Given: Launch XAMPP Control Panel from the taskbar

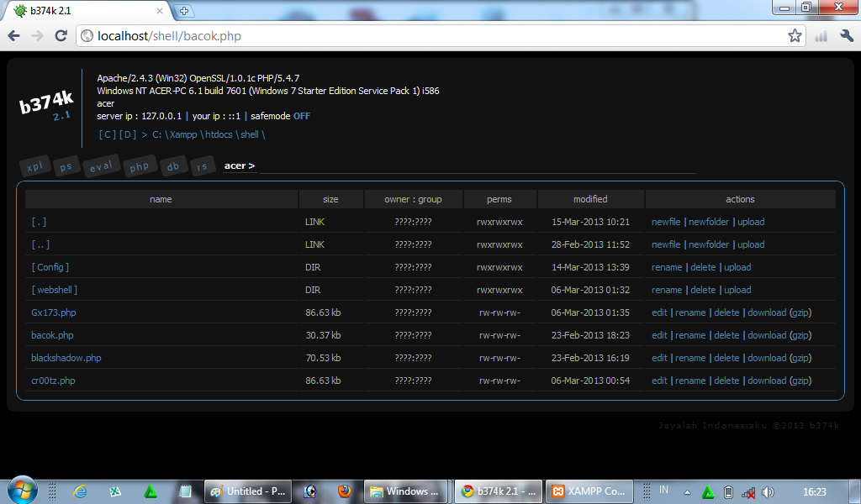Looking at the screenshot, I should tap(589, 491).
